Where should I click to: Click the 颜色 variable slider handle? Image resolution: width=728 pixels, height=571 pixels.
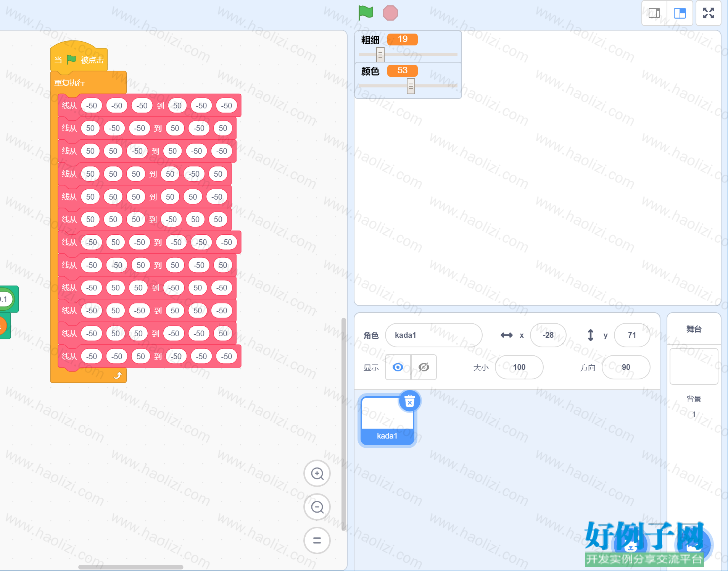point(411,86)
